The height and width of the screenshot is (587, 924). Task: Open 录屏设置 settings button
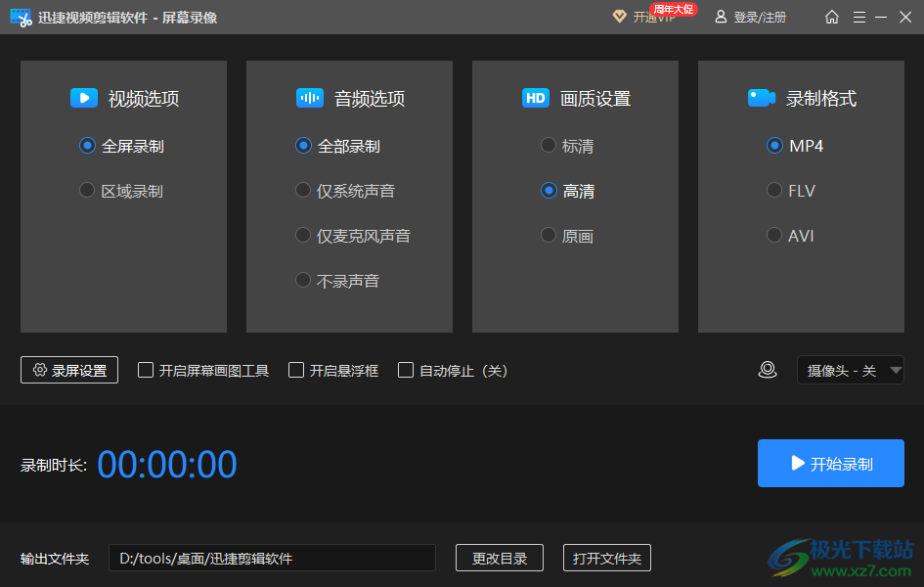click(69, 370)
